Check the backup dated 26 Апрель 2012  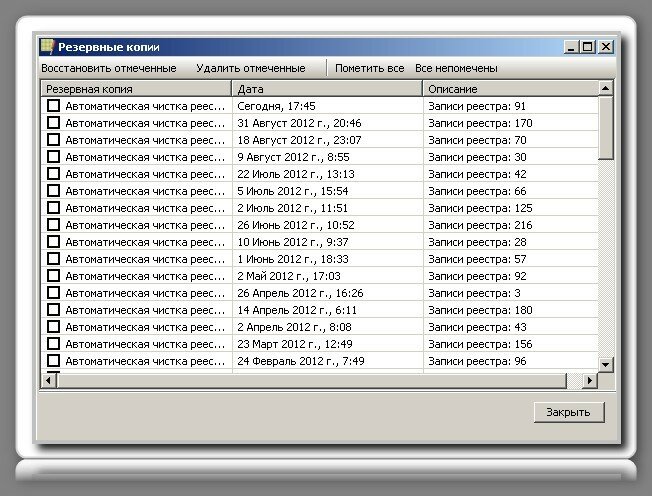[x=53, y=293]
